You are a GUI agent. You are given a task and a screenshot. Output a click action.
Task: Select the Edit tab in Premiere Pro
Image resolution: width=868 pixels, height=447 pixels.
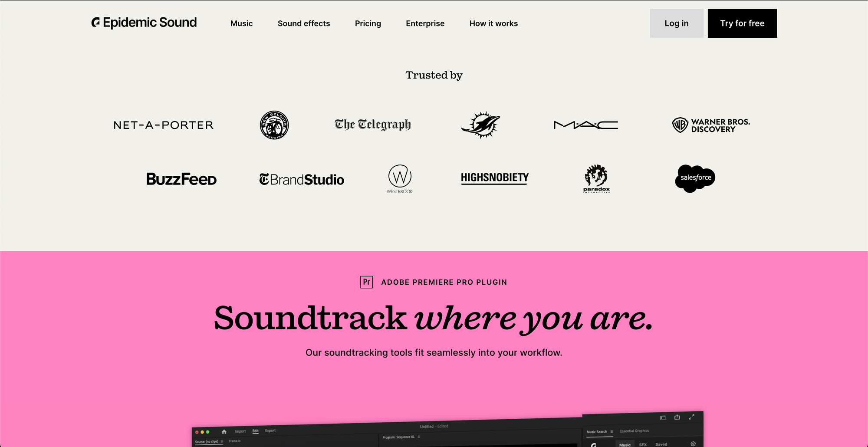(x=255, y=431)
